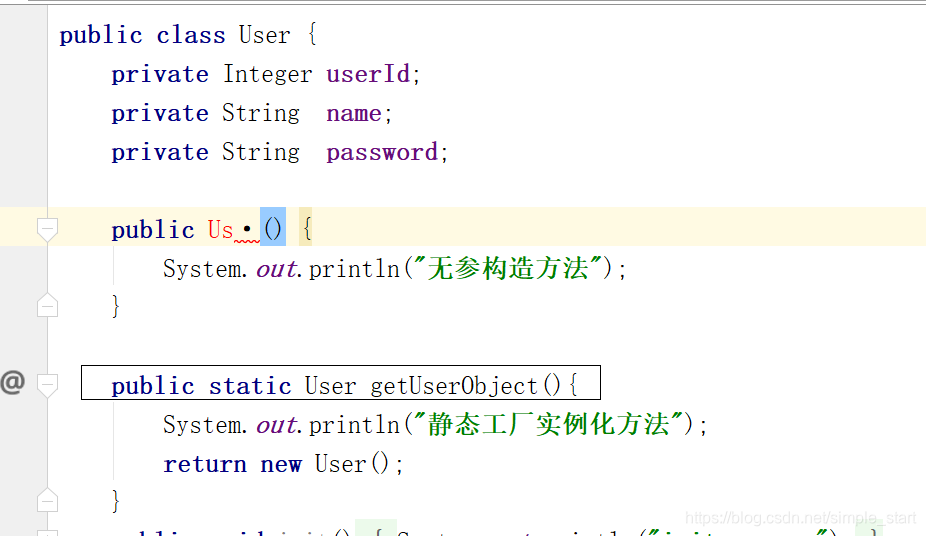Click the opening brace highlighted on the constructor line
The height and width of the screenshot is (536, 926).
coord(306,227)
